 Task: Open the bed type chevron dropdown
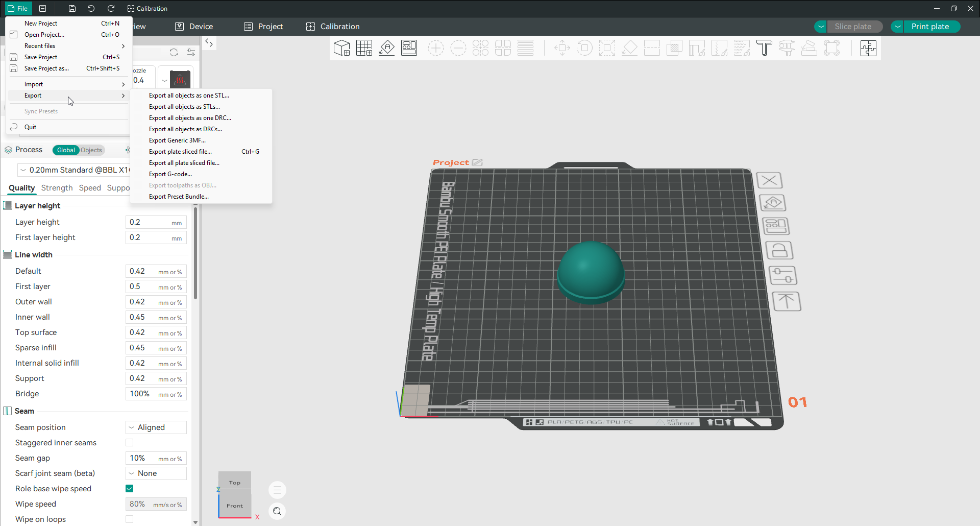[164, 80]
